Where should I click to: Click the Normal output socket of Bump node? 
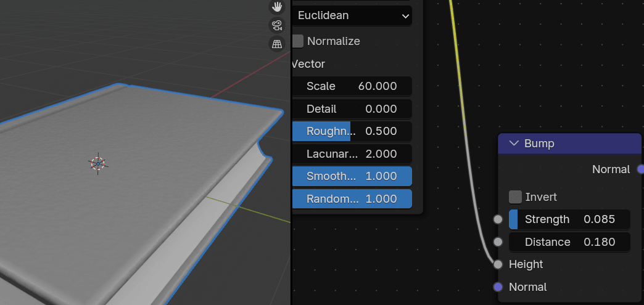click(641, 169)
